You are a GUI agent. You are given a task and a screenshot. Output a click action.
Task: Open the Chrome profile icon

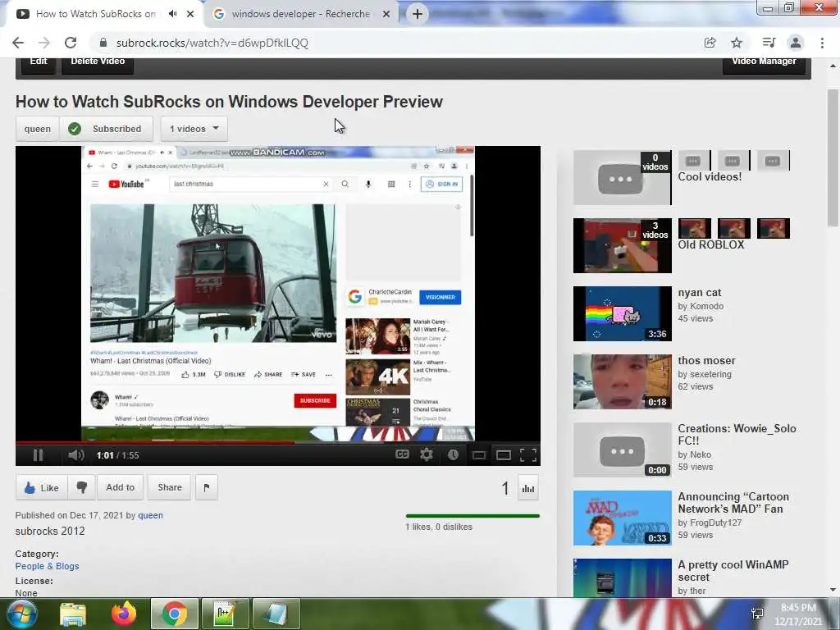coord(796,43)
